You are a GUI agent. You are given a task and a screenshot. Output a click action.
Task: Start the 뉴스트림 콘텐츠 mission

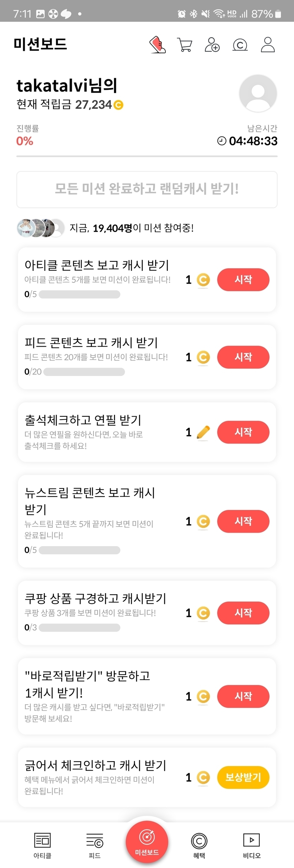point(243,521)
